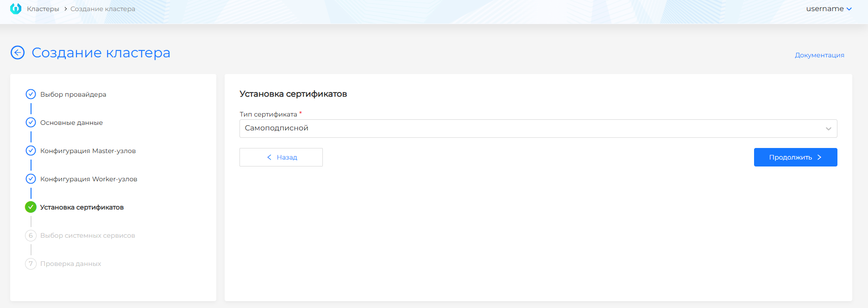Viewport: 868px width, 308px height.
Task: Select the Выбор системных сервисов step
Action: click(x=88, y=235)
